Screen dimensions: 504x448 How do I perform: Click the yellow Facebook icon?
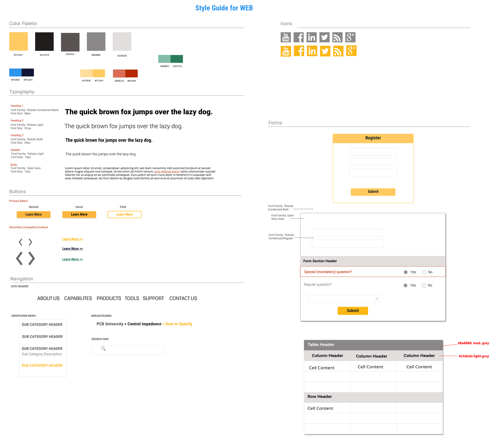(x=299, y=51)
